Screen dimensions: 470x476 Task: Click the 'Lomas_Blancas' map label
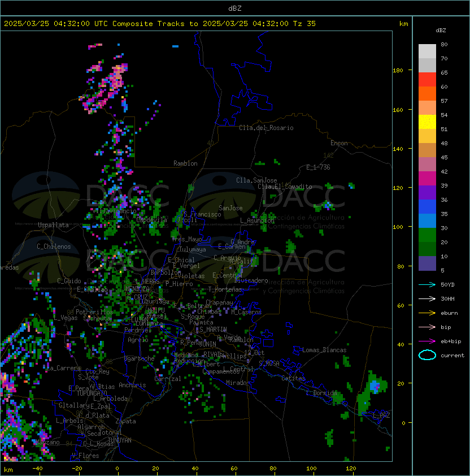(x=324, y=350)
